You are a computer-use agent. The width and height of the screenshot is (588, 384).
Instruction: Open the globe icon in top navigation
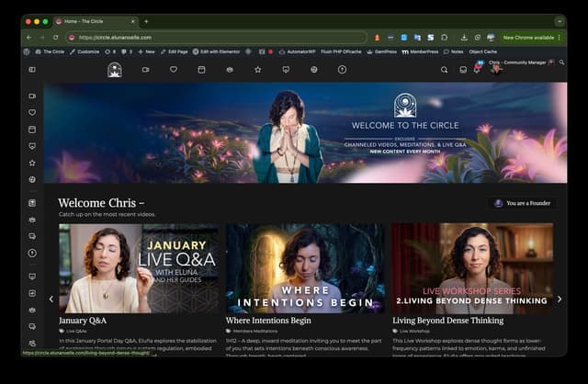tap(314, 70)
